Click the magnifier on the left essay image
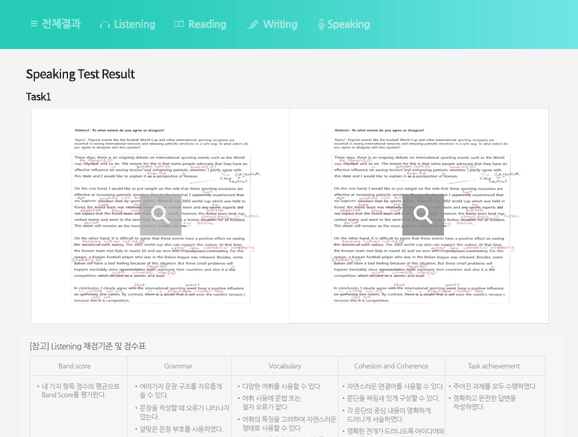This screenshot has height=437, width=578. (161, 215)
